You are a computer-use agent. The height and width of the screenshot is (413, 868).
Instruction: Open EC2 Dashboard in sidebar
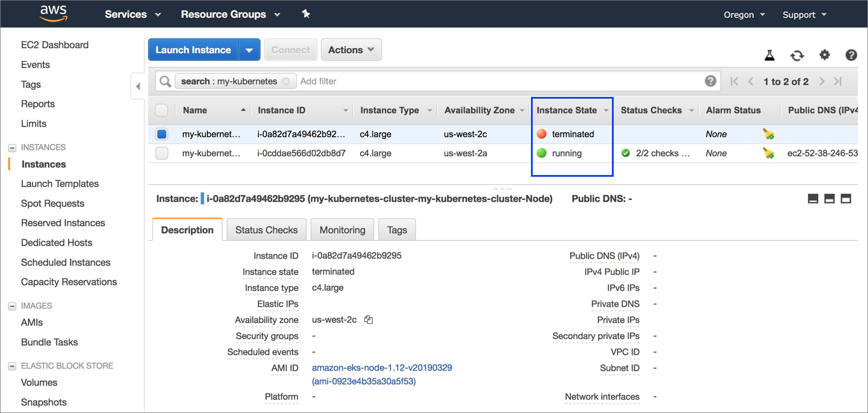(55, 45)
